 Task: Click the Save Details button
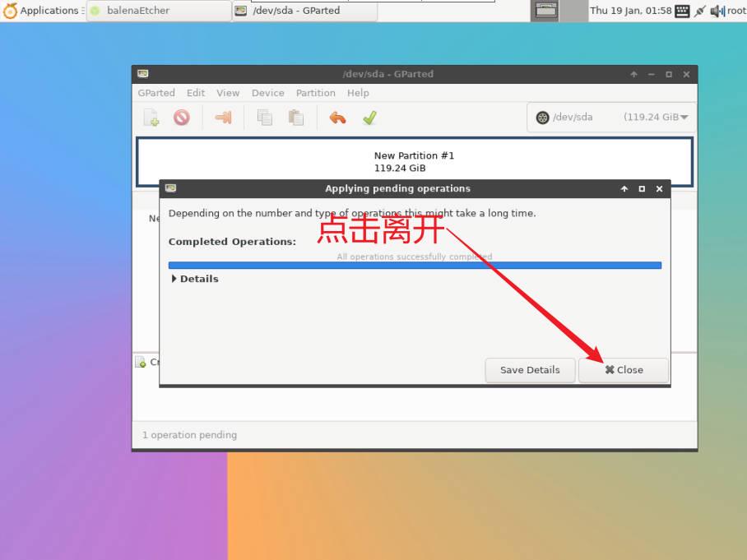(x=530, y=370)
